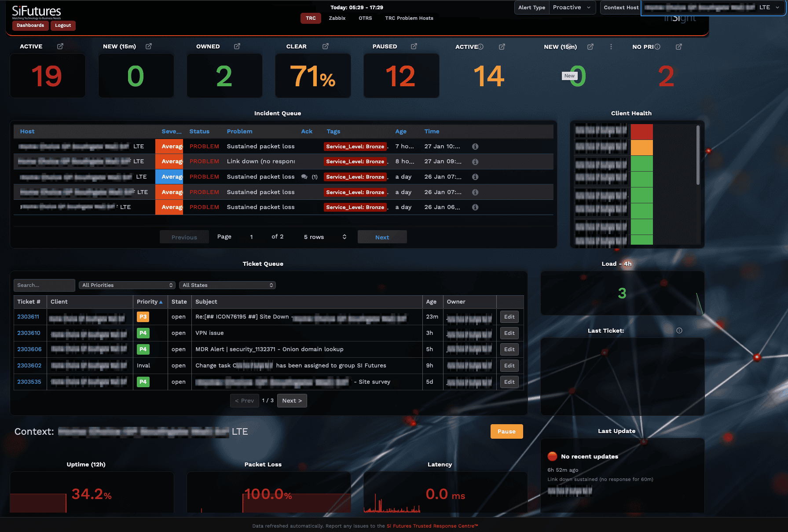Pause the context host with Pause button
Viewport: 788px width, 532px height.
coord(506,431)
